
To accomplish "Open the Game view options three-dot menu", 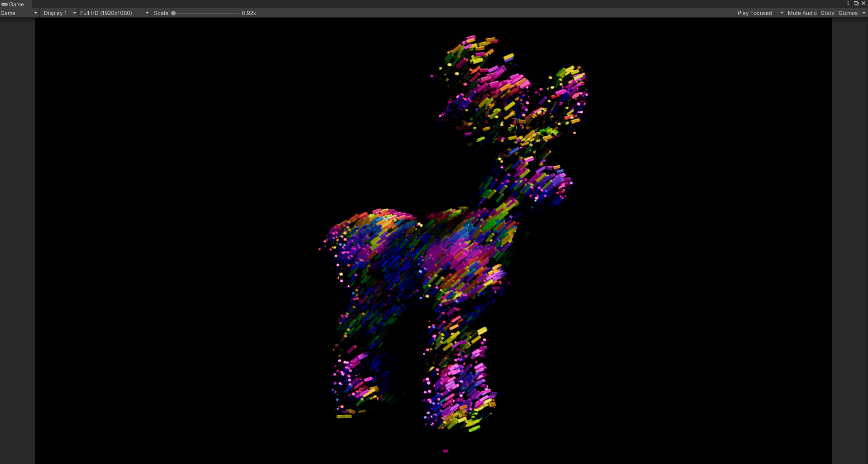I will point(848,3).
